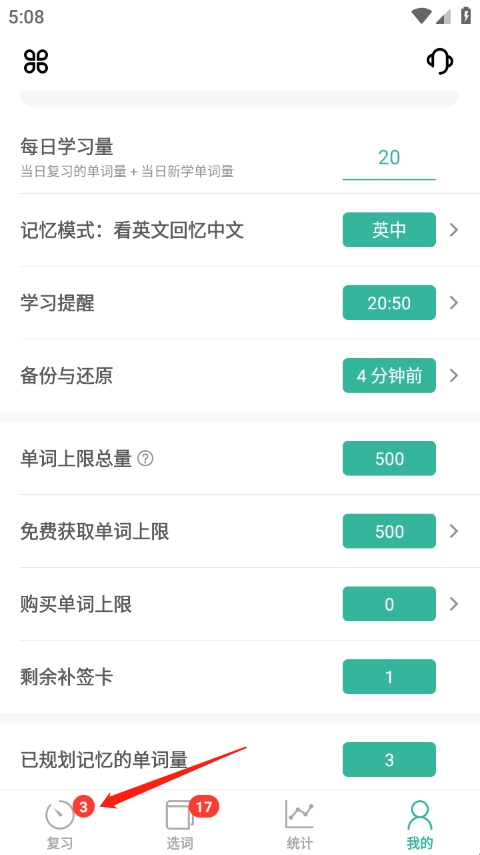Open the four-leaf menu icon at top left
The image size is (480, 855).
pyautogui.click(x=36, y=61)
